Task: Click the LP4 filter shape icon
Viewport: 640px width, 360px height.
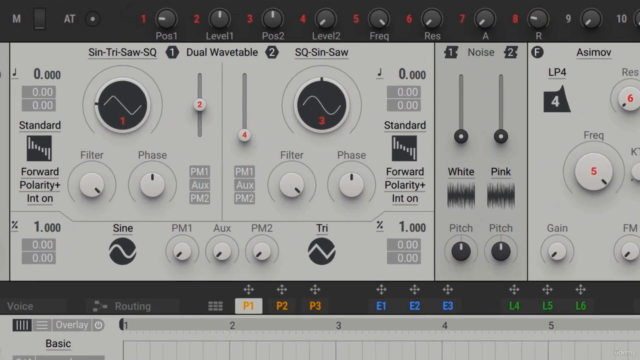Action: [x=556, y=99]
